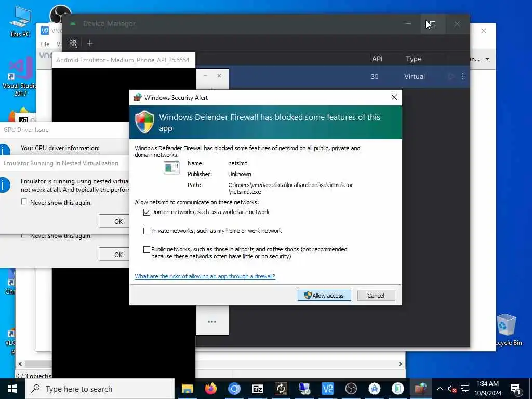This screenshot has width=532, height=399.
Task: Open the three-dot actions menu for virtual device
Action: pos(463,76)
